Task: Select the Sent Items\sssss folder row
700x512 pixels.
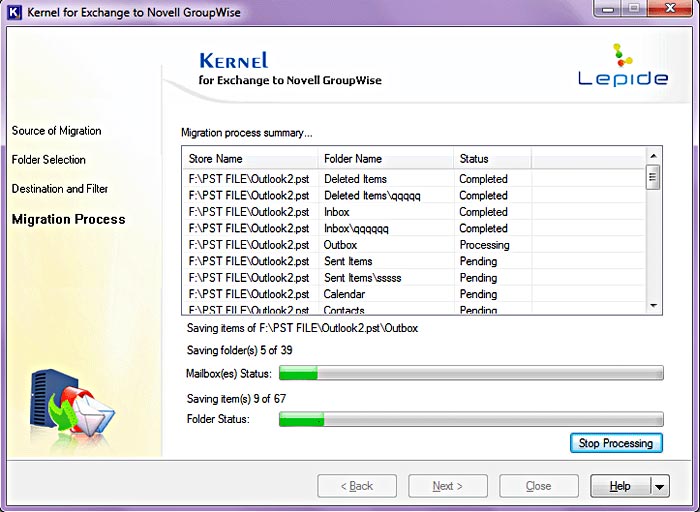Action: point(414,278)
